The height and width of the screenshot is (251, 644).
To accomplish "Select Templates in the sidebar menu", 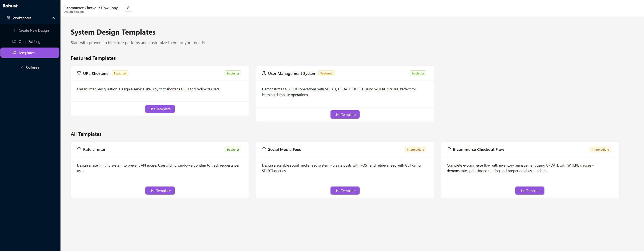I will point(27,52).
